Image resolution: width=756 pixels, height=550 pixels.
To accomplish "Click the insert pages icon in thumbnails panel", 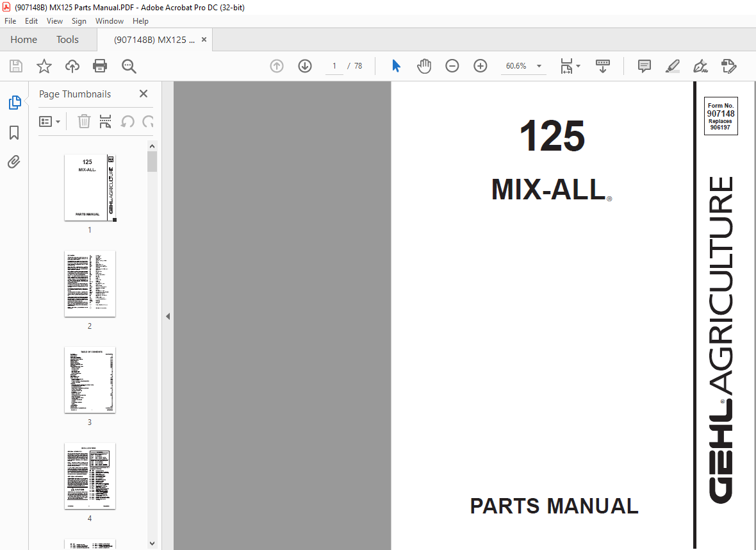I will point(105,121).
